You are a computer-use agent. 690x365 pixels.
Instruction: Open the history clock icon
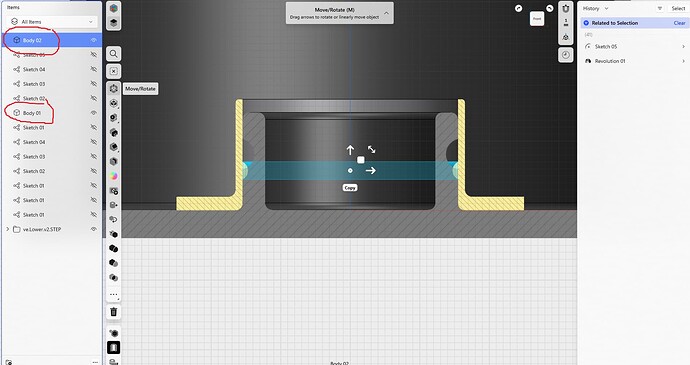coord(566,55)
